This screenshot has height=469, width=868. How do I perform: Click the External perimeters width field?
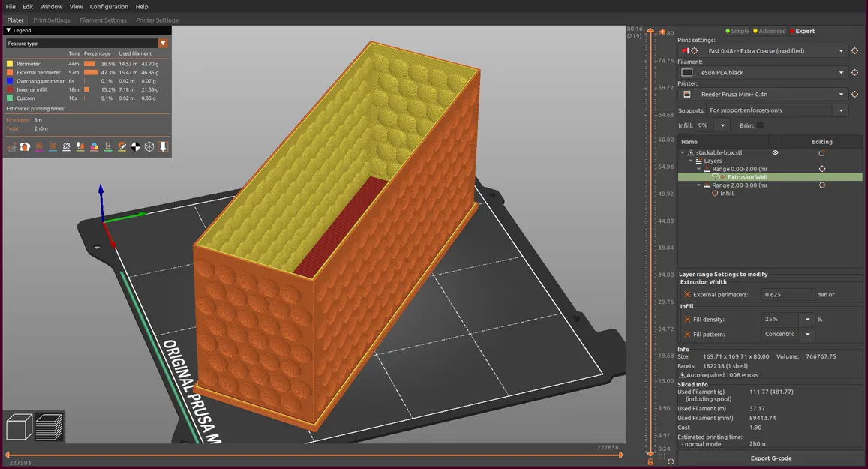point(788,295)
